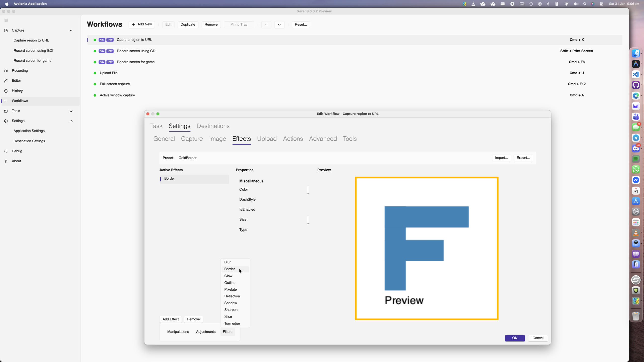Click the Debug braces icon in sidebar
The image size is (644, 362).
pyautogui.click(x=6, y=151)
